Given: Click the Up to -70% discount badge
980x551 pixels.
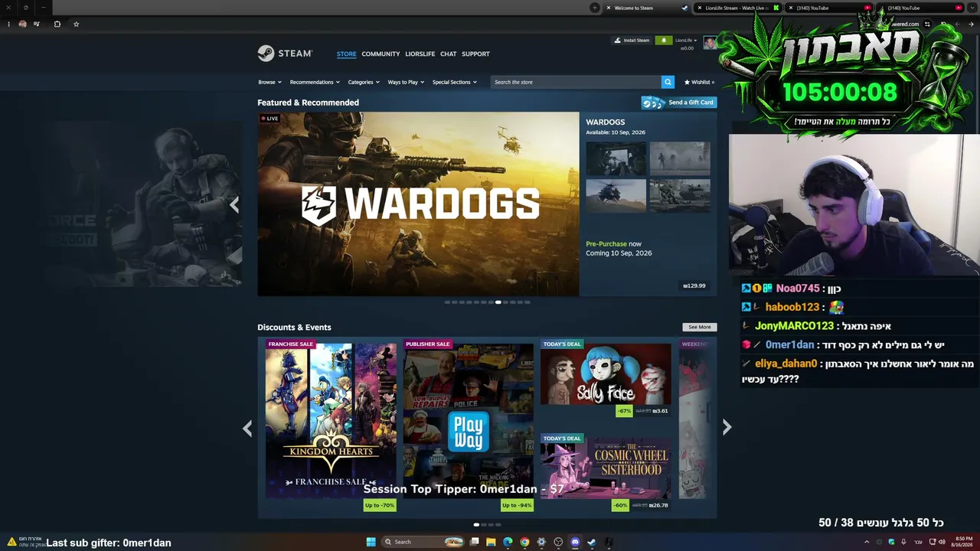Looking at the screenshot, I should point(380,505).
